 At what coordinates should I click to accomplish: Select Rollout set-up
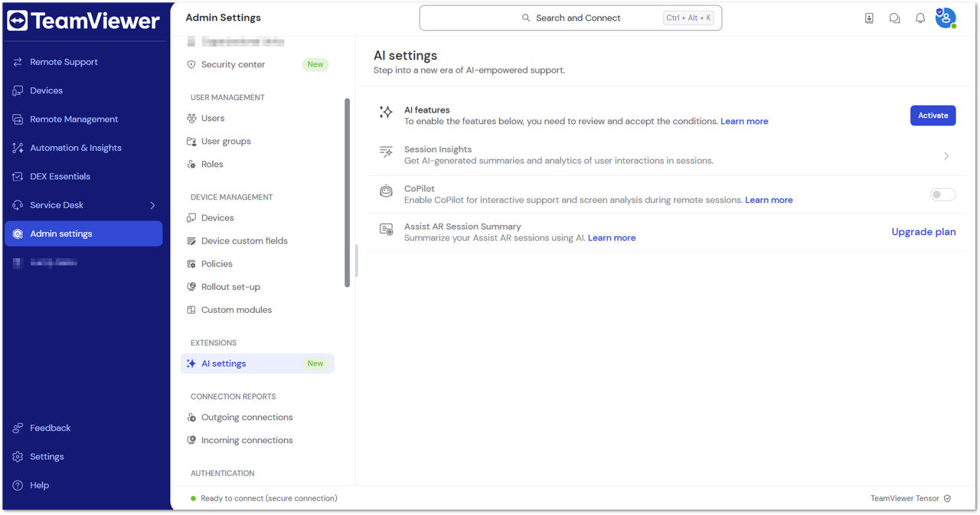click(x=230, y=287)
